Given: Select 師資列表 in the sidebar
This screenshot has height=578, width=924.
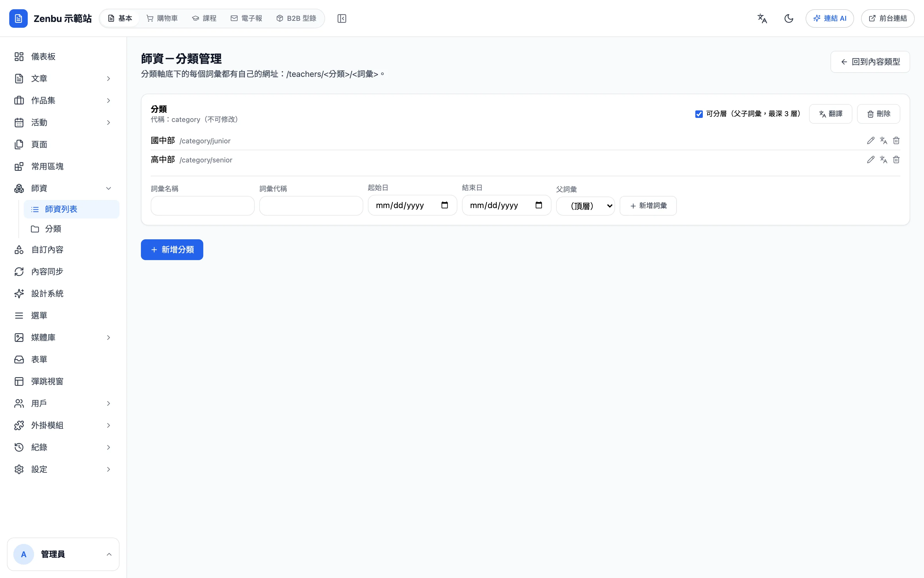Looking at the screenshot, I should coord(71,209).
